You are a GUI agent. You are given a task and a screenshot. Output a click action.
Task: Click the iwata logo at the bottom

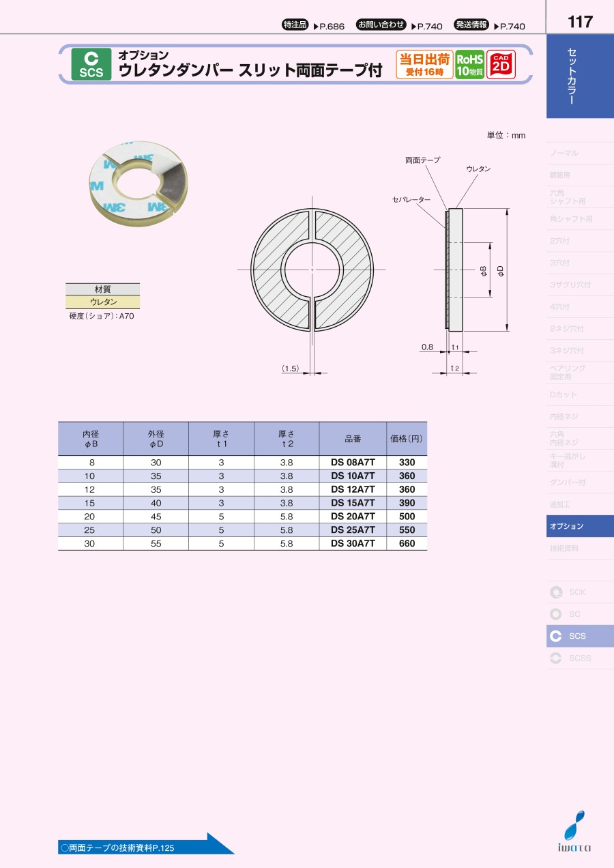(576, 833)
